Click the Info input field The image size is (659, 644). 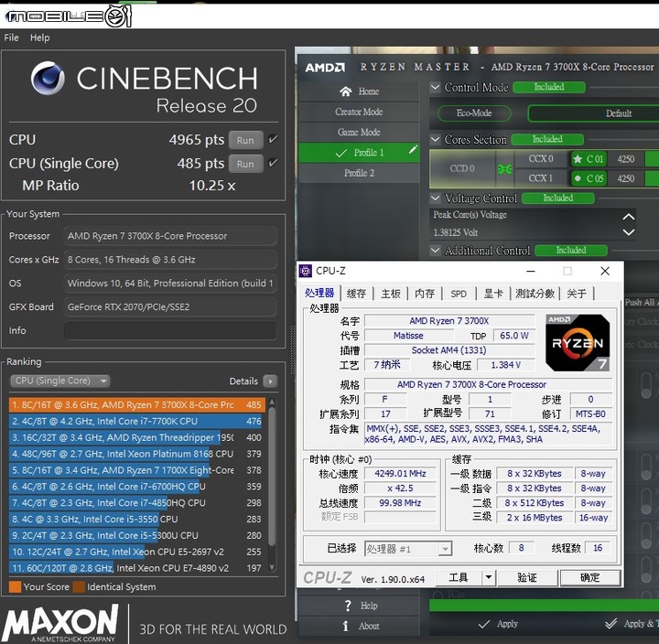tap(170, 330)
